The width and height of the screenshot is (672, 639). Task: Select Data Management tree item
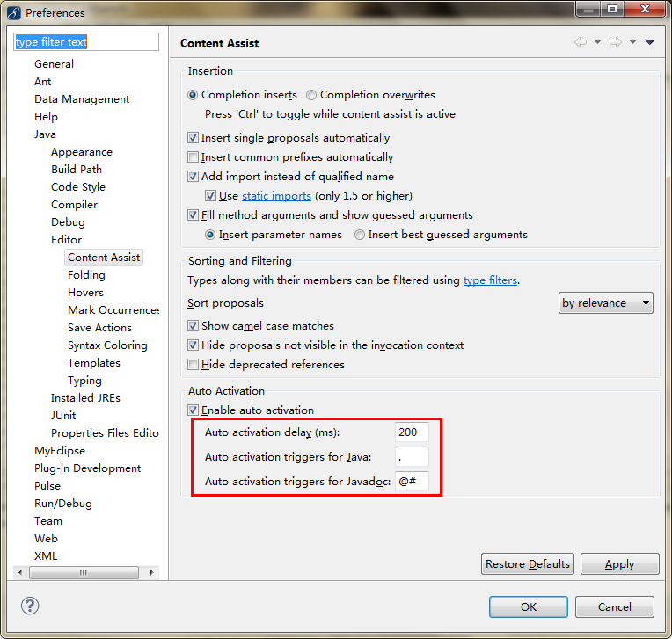[x=82, y=99]
